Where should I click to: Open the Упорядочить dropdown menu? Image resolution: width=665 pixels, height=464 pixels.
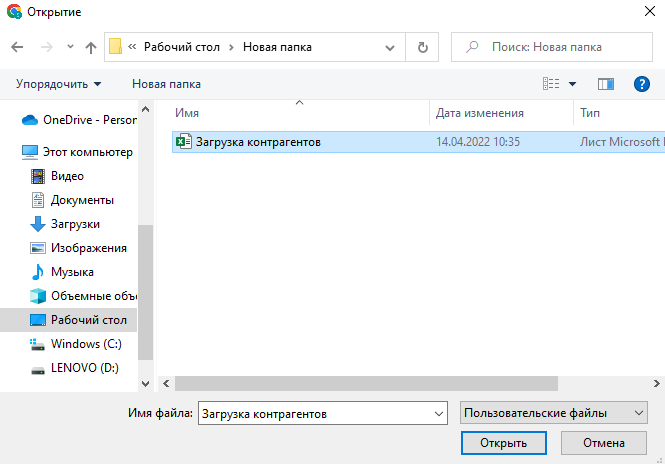(x=58, y=84)
